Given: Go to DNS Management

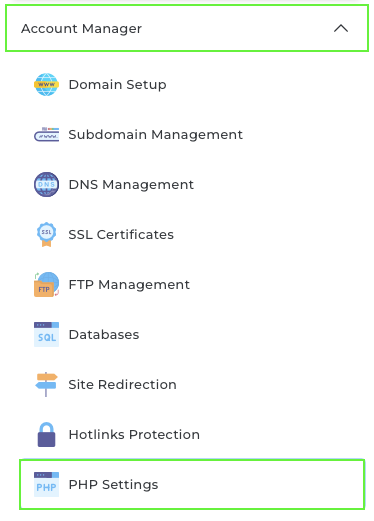Looking at the screenshot, I should tap(131, 185).
